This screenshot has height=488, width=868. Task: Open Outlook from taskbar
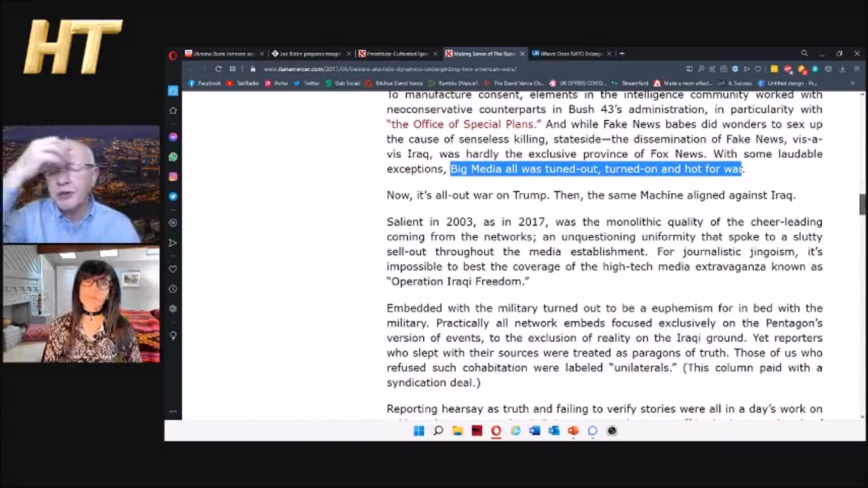coord(554,430)
